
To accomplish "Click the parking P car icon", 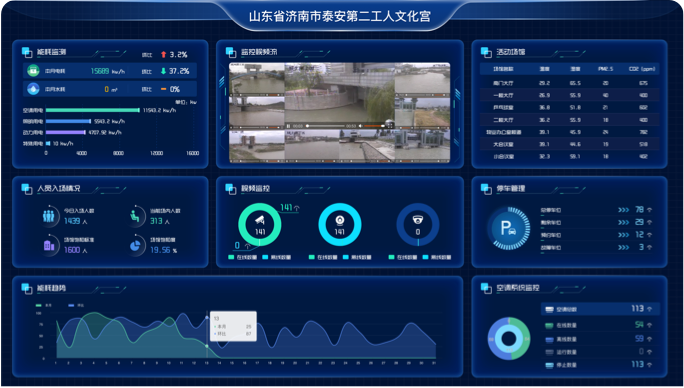I will click(508, 228).
